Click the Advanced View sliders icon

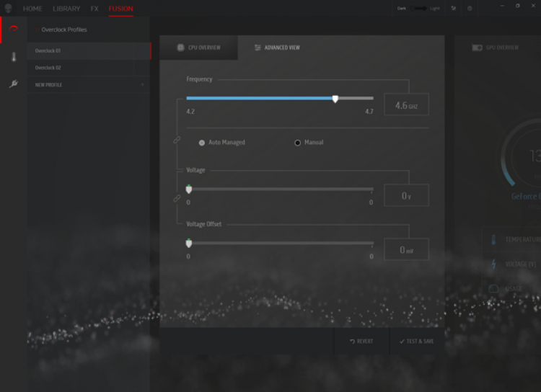[258, 48]
